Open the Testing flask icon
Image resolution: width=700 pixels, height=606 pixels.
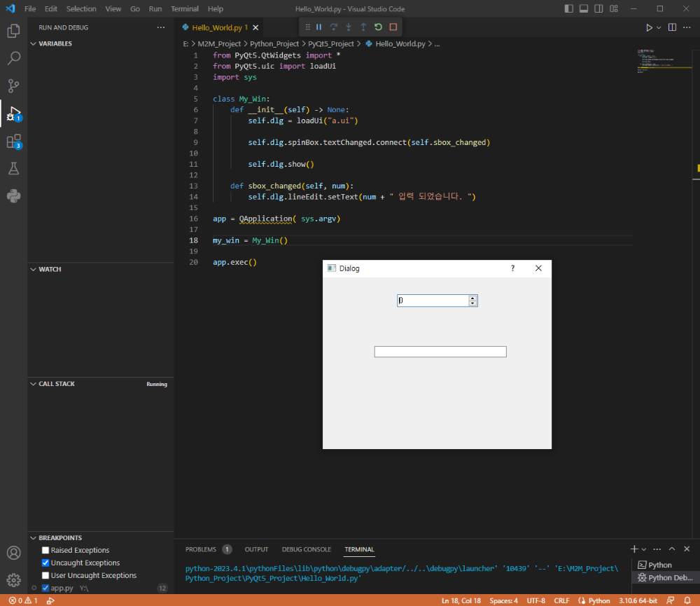click(x=13, y=168)
